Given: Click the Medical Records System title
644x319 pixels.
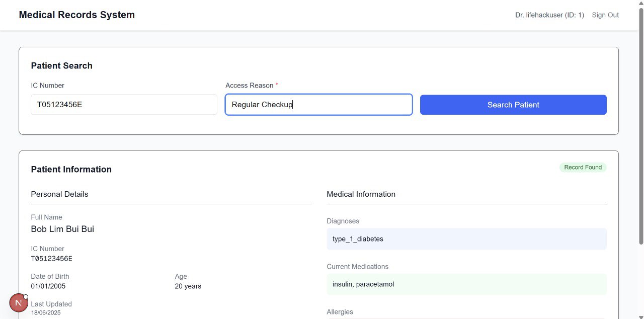Looking at the screenshot, I should point(77,15).
